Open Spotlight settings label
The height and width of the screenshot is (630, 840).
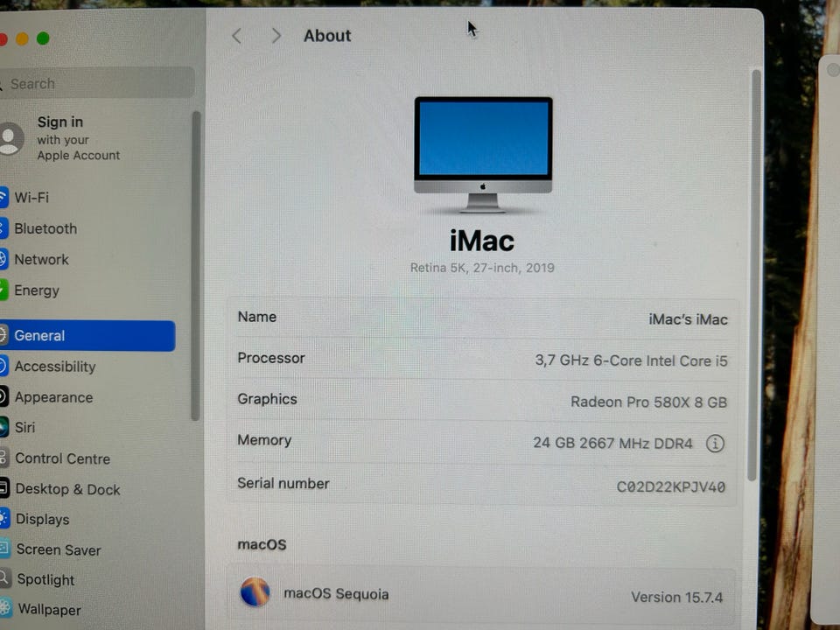coord(45,580)
